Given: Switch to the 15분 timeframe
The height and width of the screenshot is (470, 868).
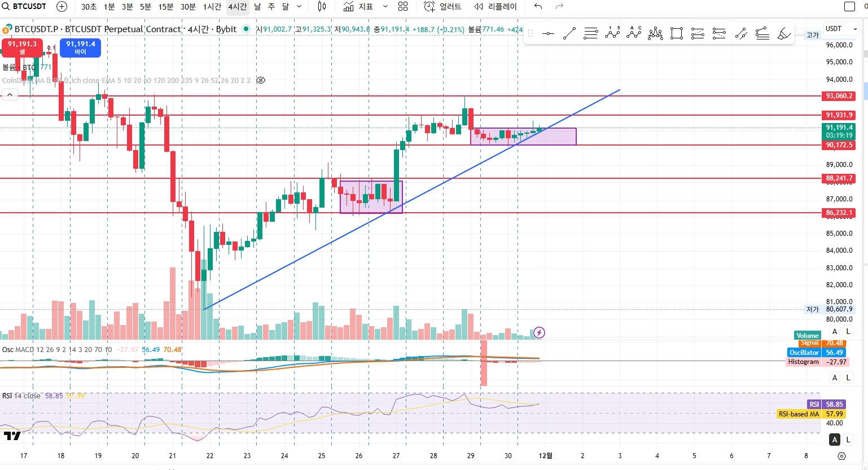Looking at the screenshot, I should [x=166, y=7].
